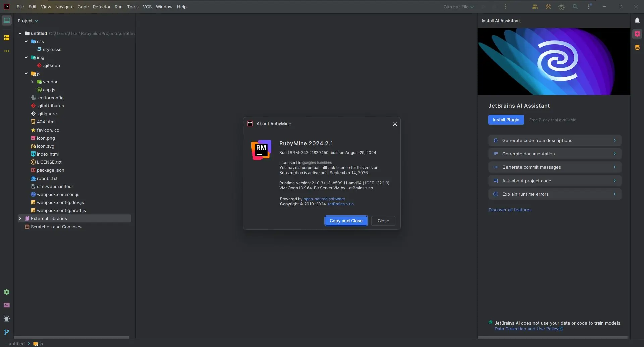Click the hammer and wrench build tools icon
The image size is (644, 347).
point(548,7)
